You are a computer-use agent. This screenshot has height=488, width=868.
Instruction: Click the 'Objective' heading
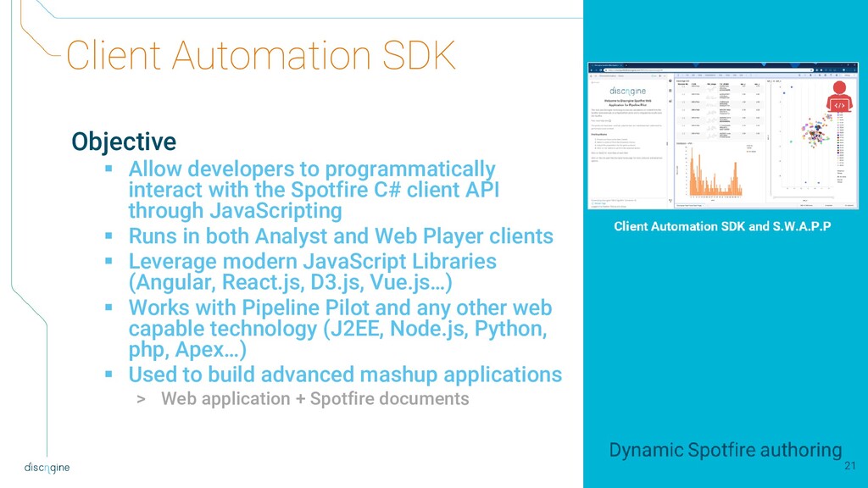124,141
